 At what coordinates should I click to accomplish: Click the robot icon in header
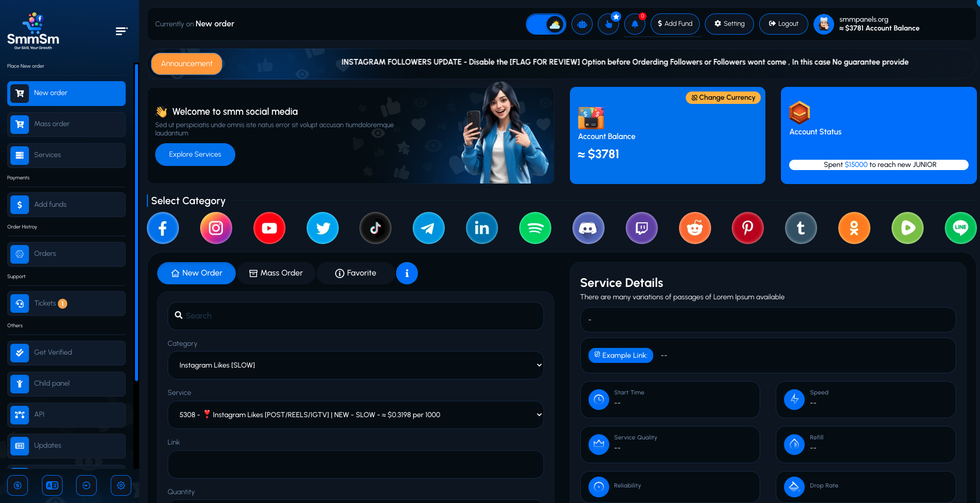click(x=582, y=24)
